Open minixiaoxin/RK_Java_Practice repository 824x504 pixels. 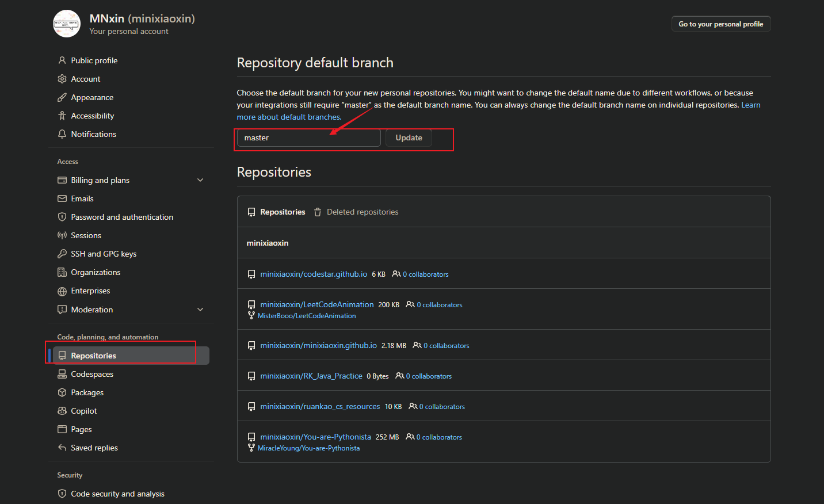pos(311,376)
